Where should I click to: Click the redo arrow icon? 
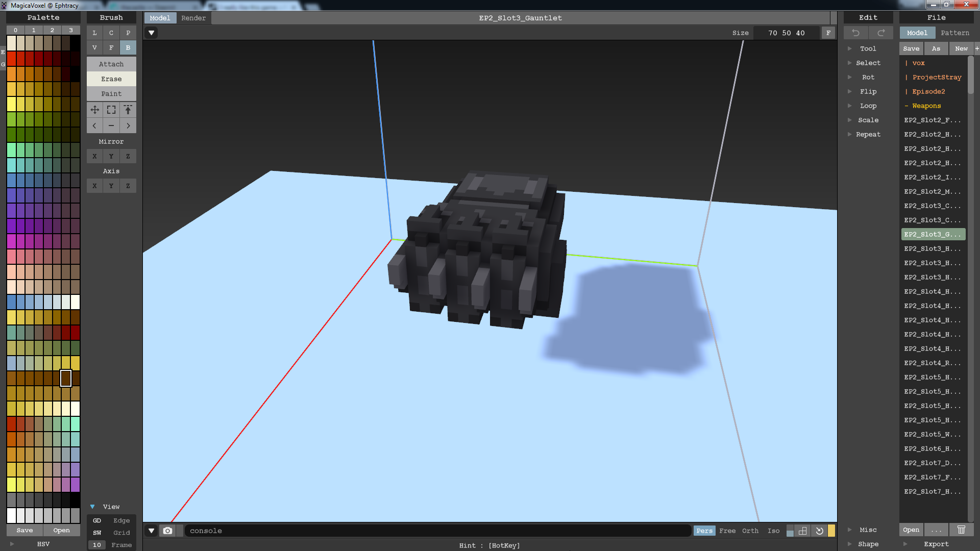(x=881, y=33)
